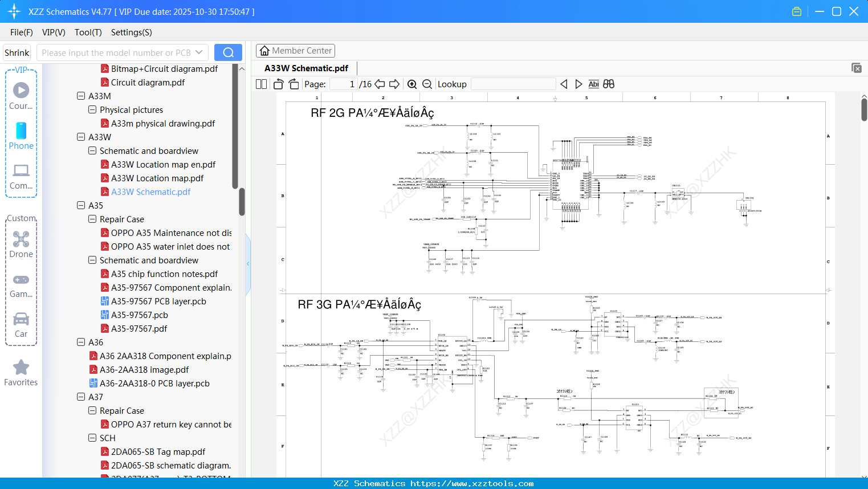This screenshot has height=489, width=868.
Task: Rotate the schematic page counterclockwise
Action: click(278, 84)
